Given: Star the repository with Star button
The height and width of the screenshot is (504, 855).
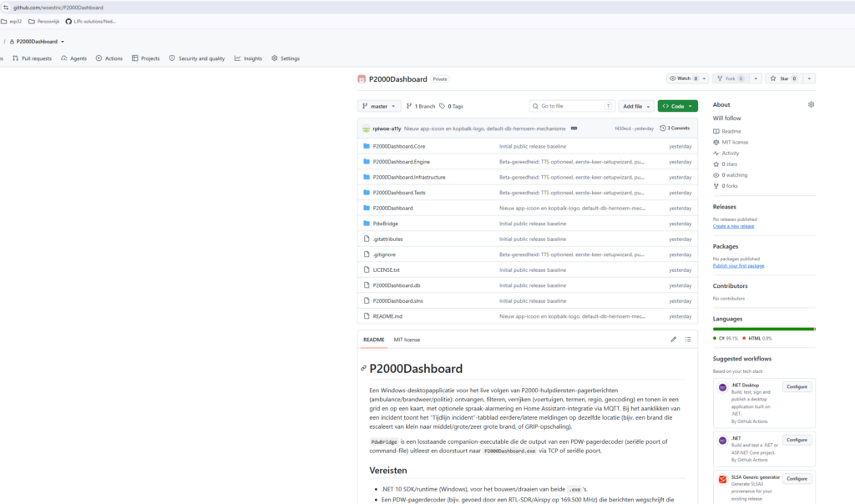Looking at the screenshot, I should 783,78.
